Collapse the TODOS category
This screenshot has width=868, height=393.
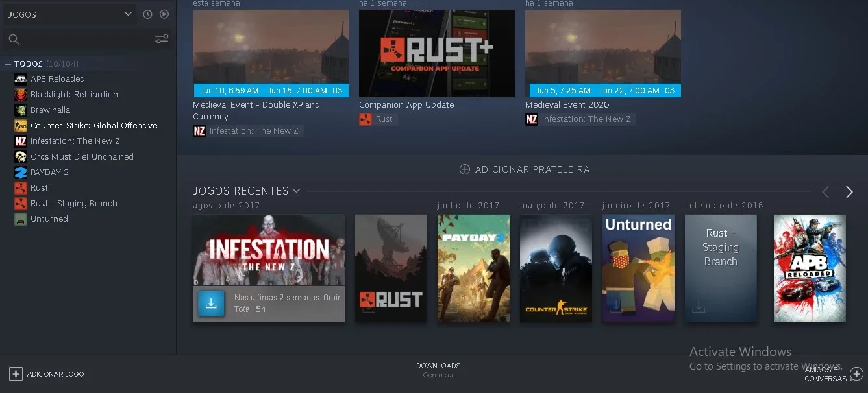8,64
